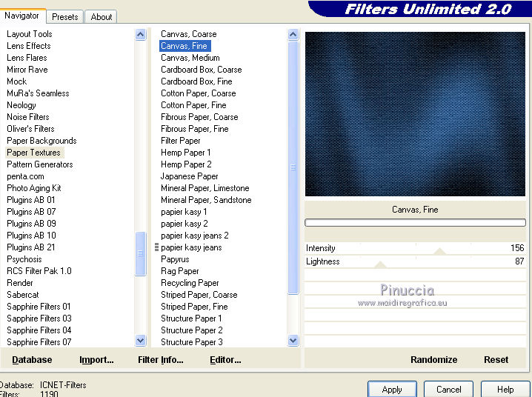The image size is (532, 397).
Task: Adjust the Intensity slider
Action: point(439,251)
